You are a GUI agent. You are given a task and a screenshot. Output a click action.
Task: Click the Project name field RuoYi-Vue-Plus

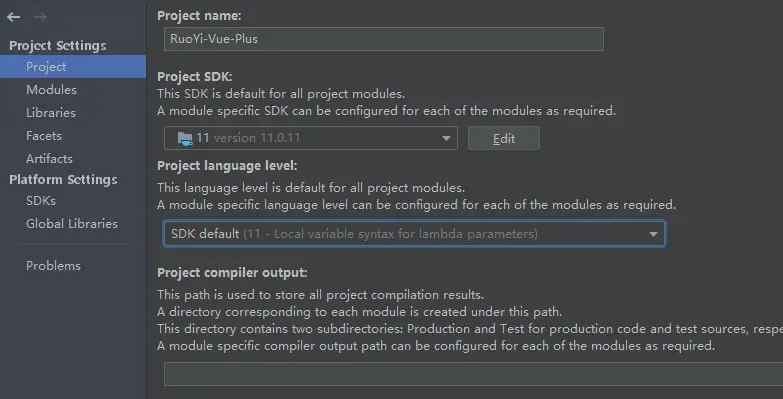(x=384, y=39)
